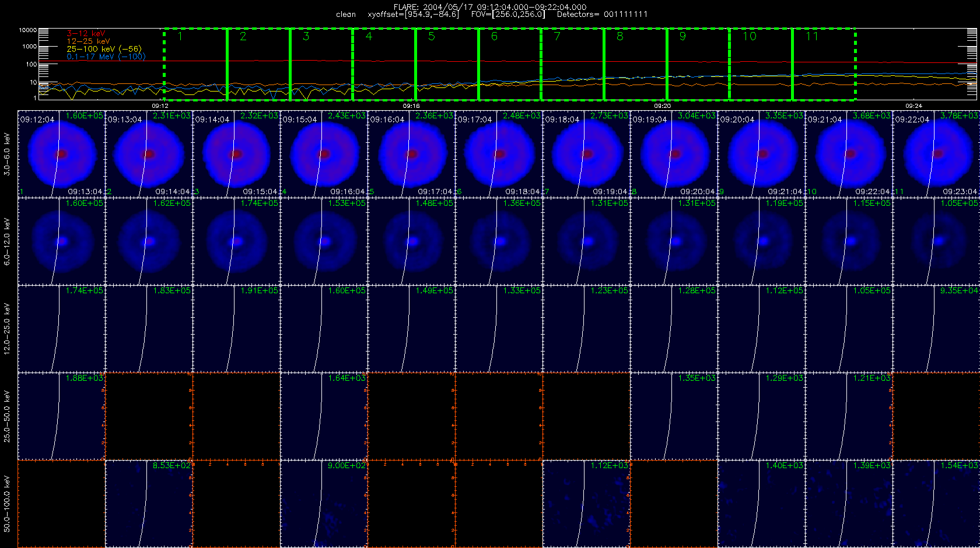
Task: Select interval 9 in the lightcurve plot
Action: coord(698,64)
